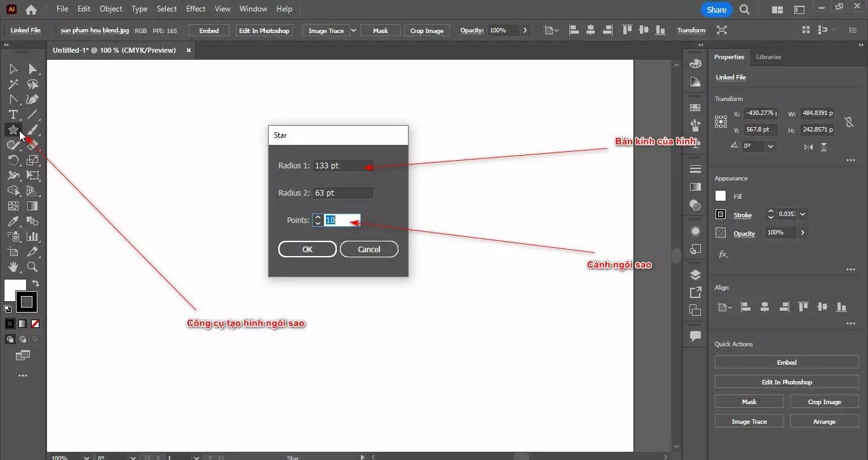Viewport: 868px width, 460px height.
Task: Select the Star tool in the toolbar
Action: click(13, 130)
